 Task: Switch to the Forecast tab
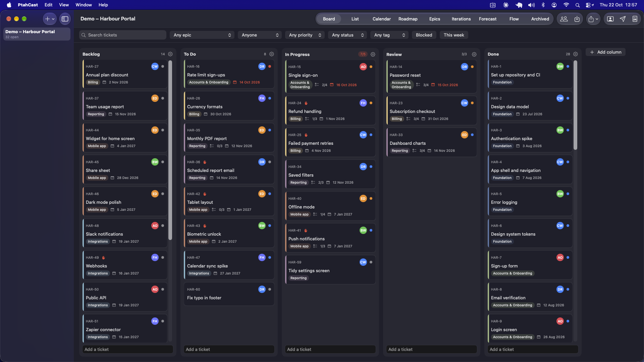click(488, 19)
